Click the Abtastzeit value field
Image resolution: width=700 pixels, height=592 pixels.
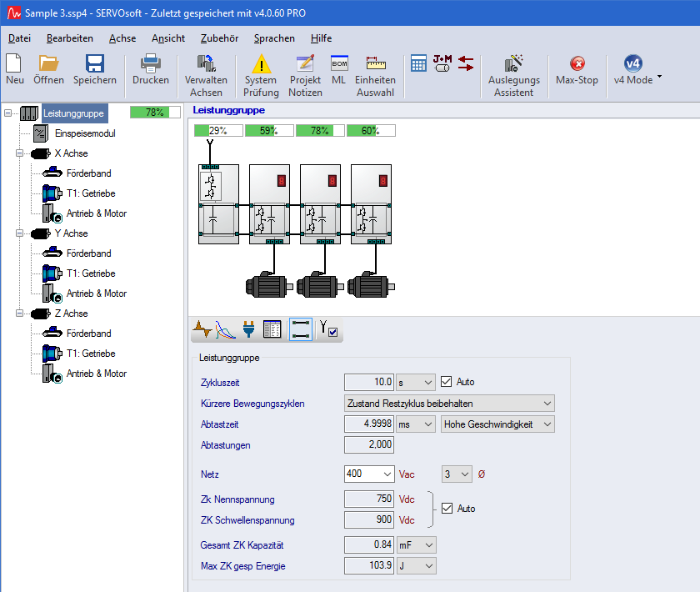pyautogui.click(x=369, y=424)
